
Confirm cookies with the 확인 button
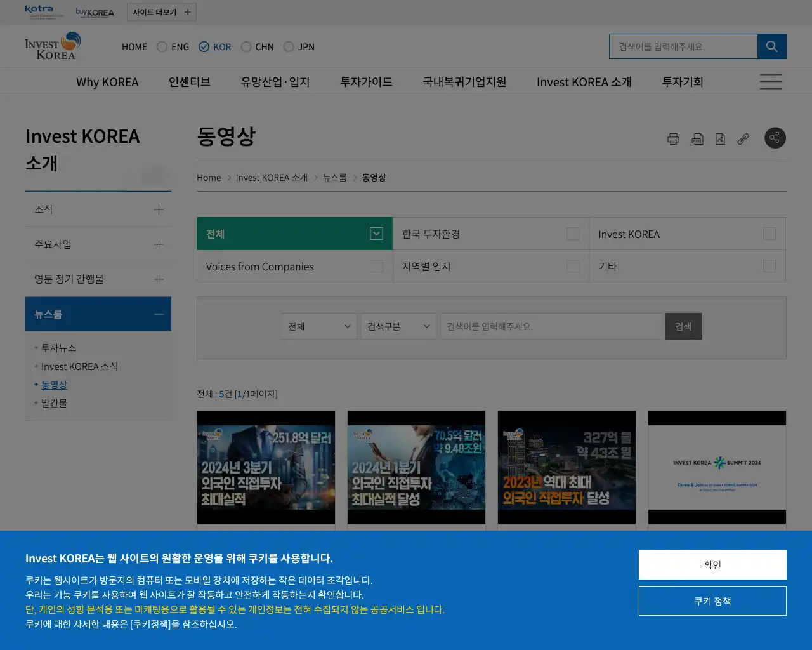(712, 564)
